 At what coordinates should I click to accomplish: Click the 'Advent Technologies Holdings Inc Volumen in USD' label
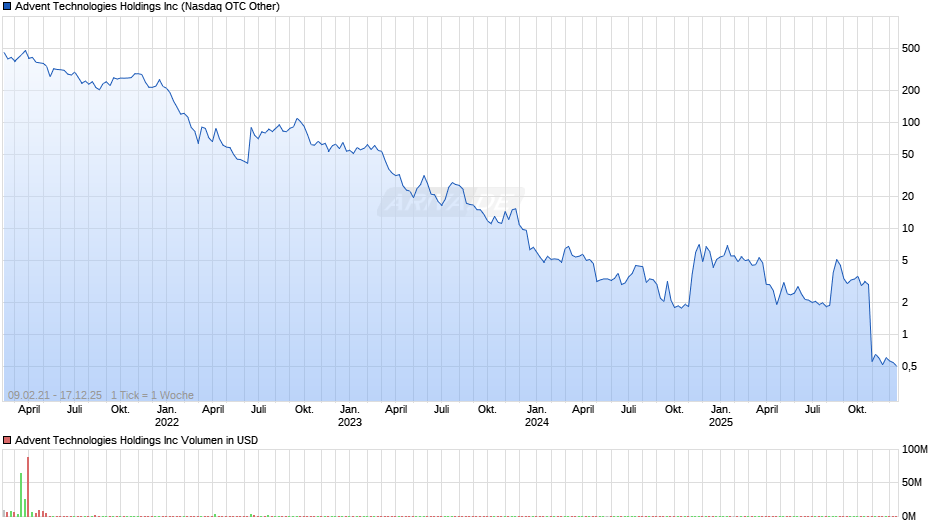137,440
